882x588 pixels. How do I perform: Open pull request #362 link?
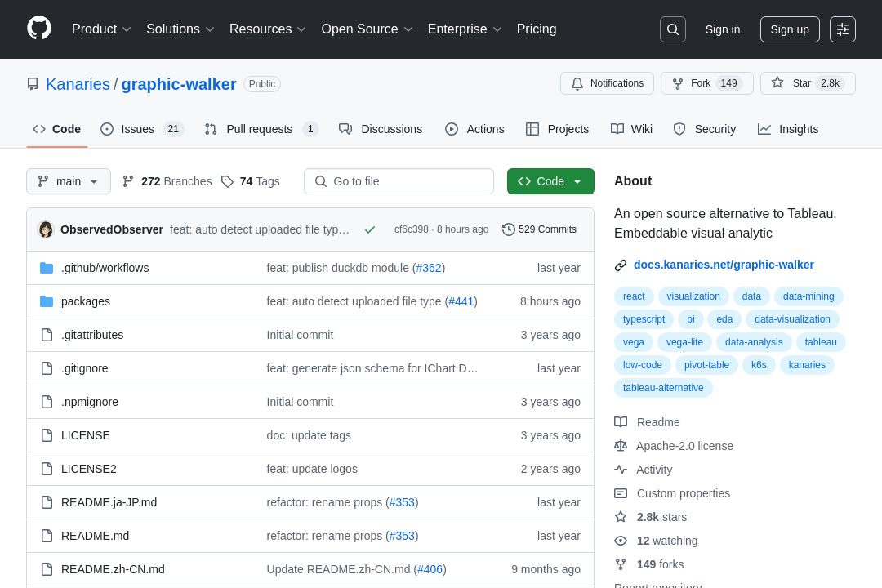pos(429,268)
